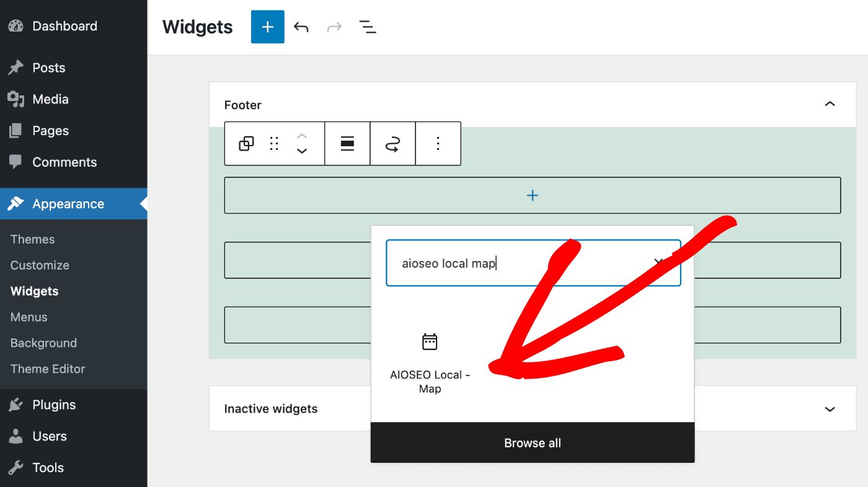Click the plus appender inside Footer block

coord(533,195)
